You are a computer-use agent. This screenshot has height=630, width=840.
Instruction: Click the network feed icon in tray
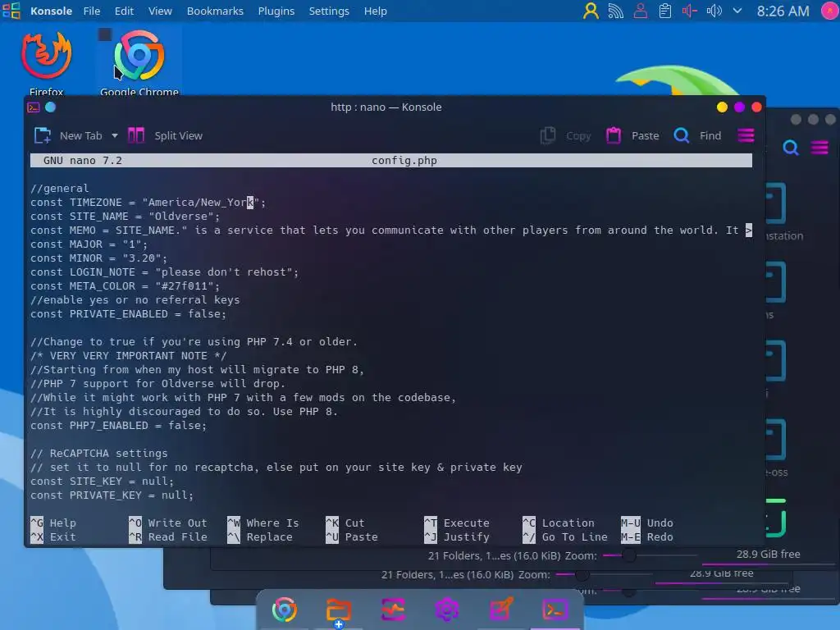[615, 11]
